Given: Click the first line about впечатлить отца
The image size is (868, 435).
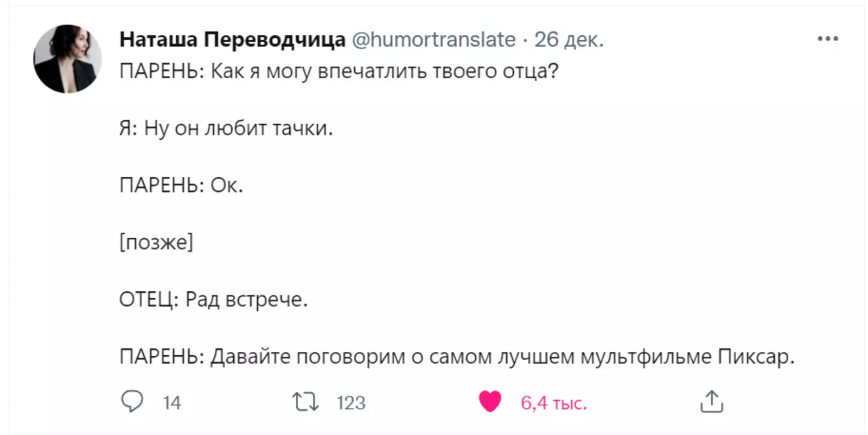Looking at the screenshot, I should (x=339, y=71).
